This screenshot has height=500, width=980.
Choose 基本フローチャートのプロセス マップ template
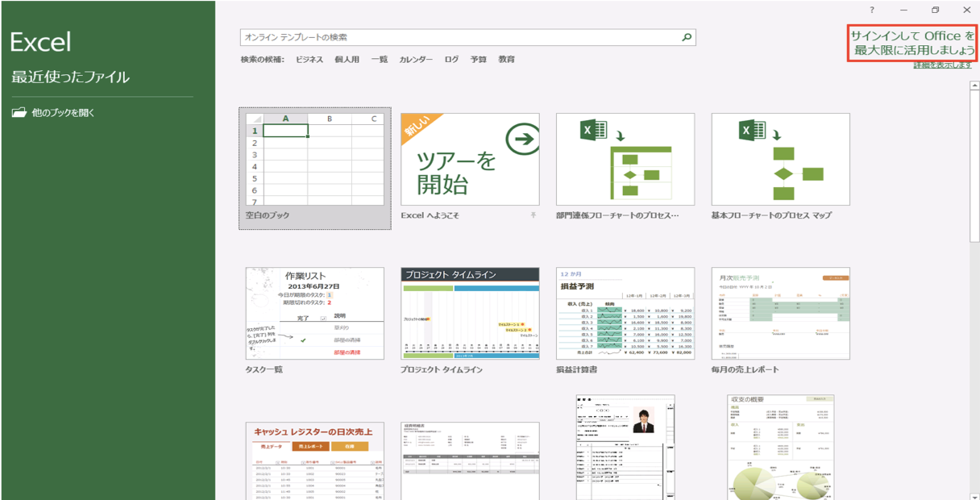pos(780,160)
